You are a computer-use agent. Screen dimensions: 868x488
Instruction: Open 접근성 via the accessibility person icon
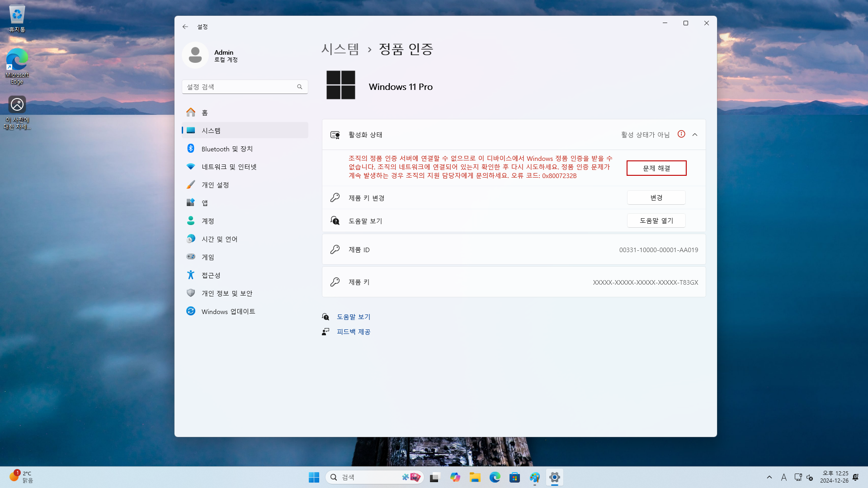(191, 275)
